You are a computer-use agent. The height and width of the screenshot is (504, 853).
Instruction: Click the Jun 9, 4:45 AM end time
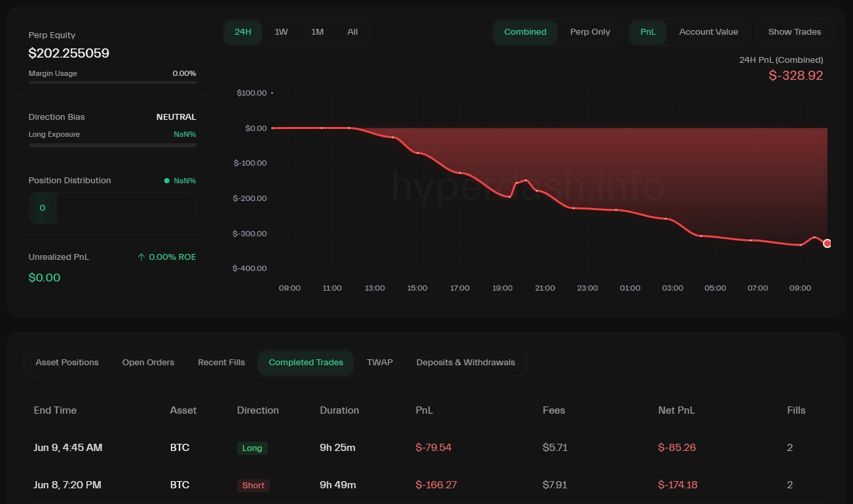coord(68,448)
